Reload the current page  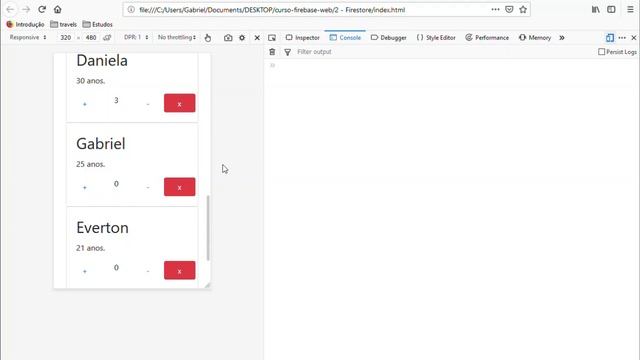42,9
